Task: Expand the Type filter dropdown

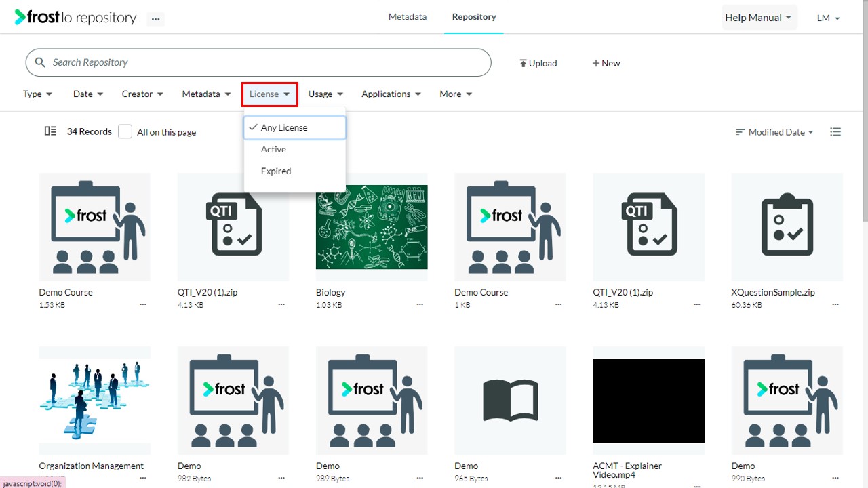Action: pyautogui.click(x=38, y=94)
